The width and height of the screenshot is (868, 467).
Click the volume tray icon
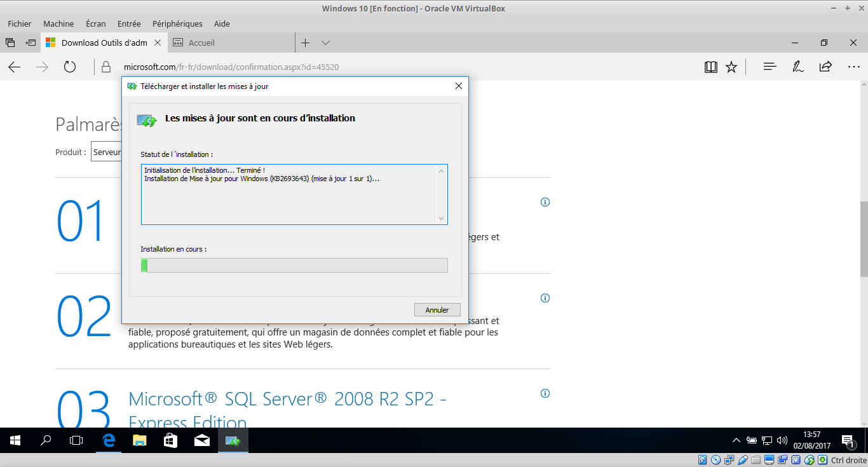782,440
